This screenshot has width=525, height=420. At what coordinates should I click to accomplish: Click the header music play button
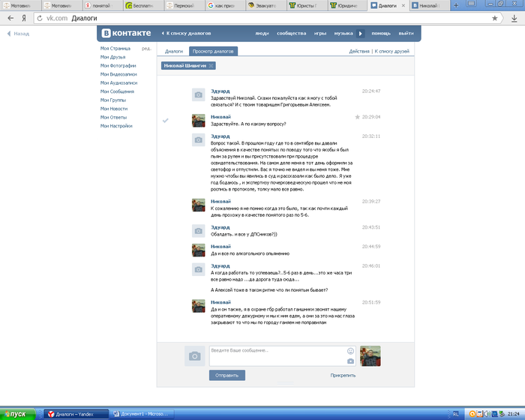[x=360, y=34]
